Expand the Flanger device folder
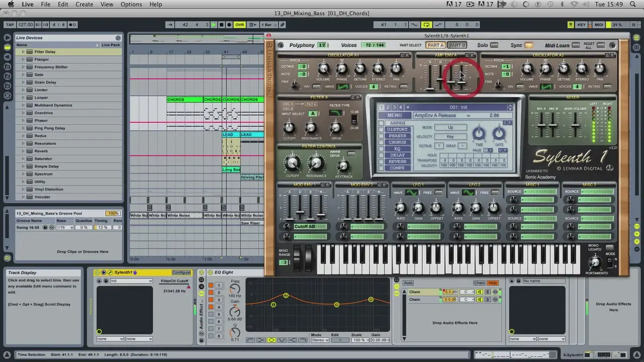 (x=23, y=59)
